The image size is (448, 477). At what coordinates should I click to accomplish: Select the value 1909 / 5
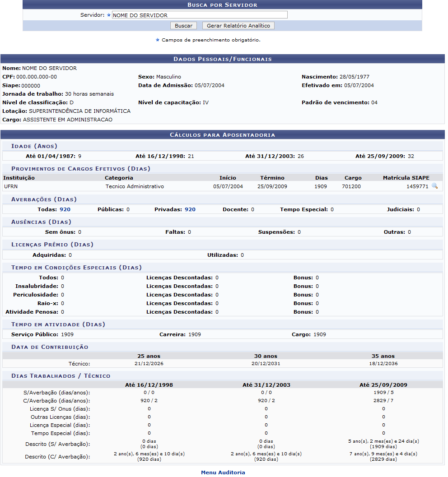pos(383,393)
